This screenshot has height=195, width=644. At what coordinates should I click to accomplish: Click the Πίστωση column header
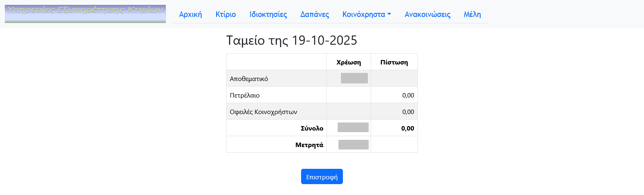(x=394, y=62)
